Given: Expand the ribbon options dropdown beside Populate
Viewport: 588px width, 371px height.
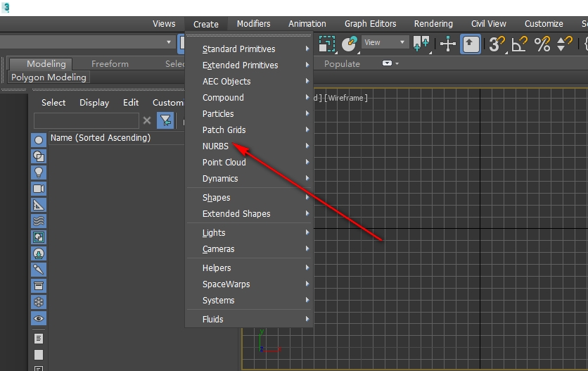Looking at the screenshot, I should (388, 63).
